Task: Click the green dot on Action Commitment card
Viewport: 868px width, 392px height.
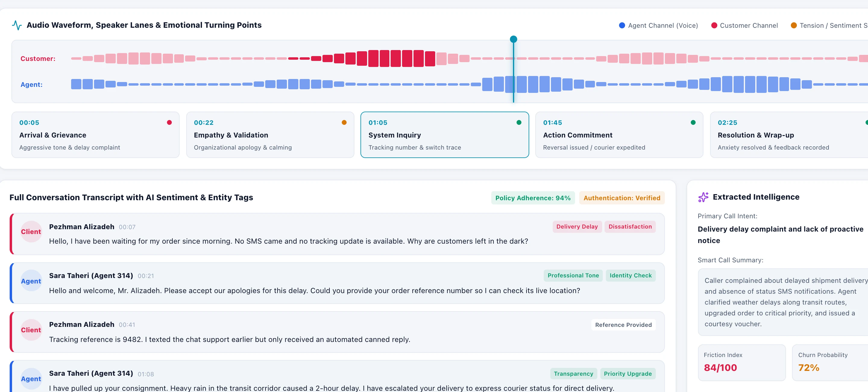Action: pyautogui.click(x=693, y=122)
